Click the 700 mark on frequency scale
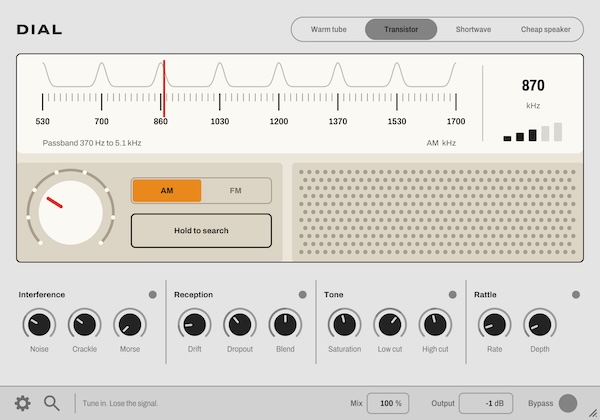 (x=101, y=122)
